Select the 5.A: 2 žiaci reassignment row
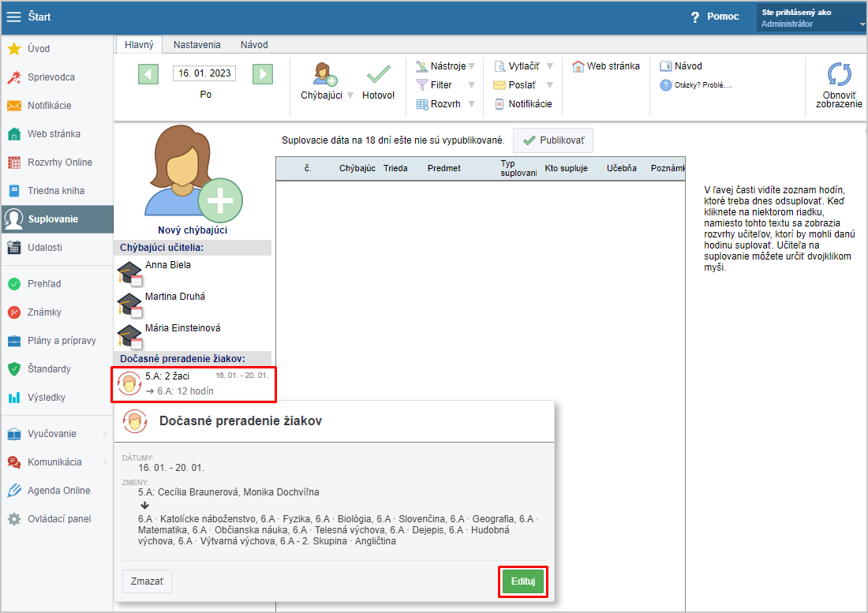868x613 pixels. pyautogui.click(x=194, y=384)
